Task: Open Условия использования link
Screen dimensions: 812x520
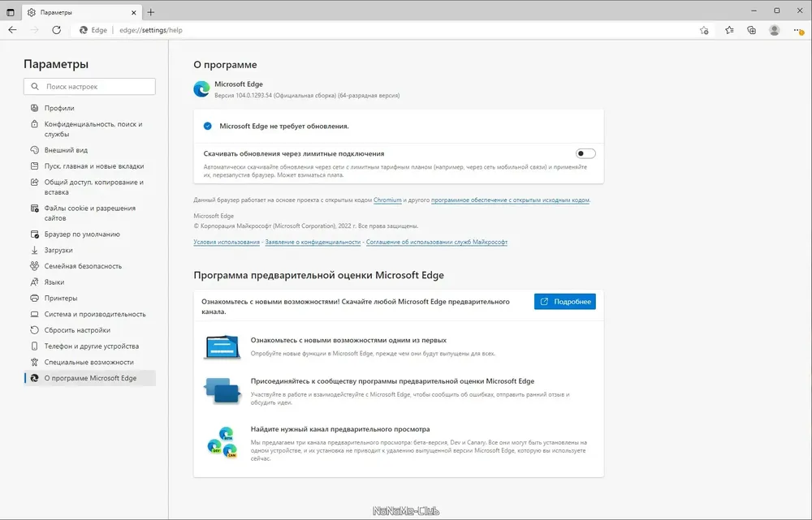Action: 227,242
